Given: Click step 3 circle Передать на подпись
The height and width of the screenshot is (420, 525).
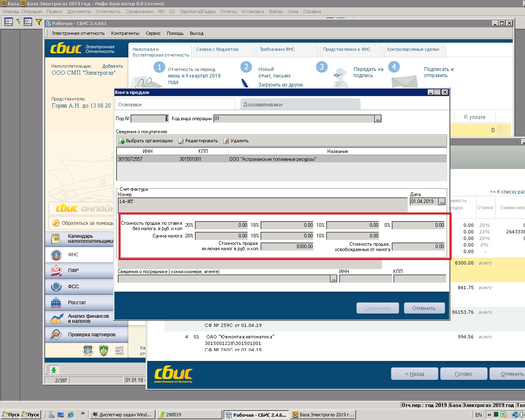Looking at the screenshot, I should coord(322,67).
